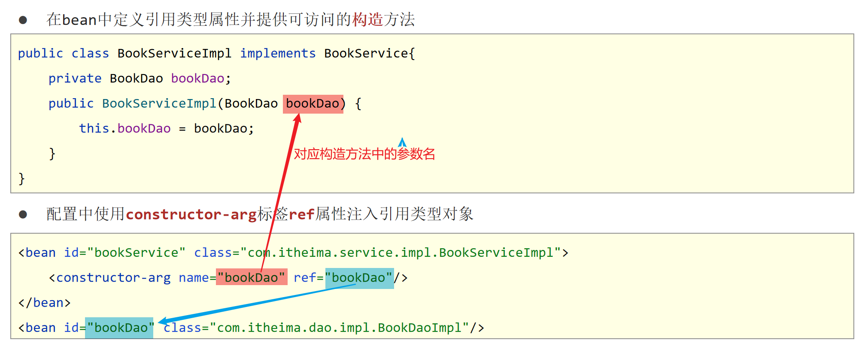The height and width of the screenshot is (349, 868).
Task: Click the closing </bean> tag
Action: [44, 303]
